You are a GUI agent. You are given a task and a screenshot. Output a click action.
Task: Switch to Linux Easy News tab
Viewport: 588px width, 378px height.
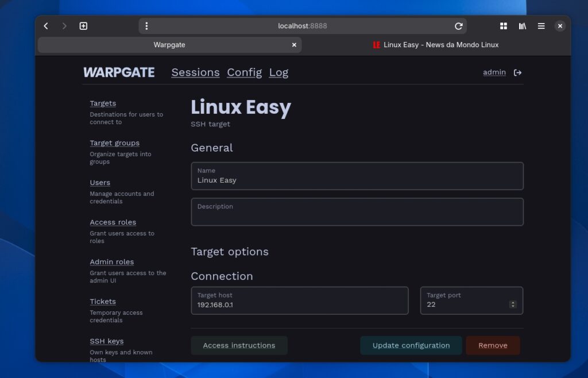[x=436, y=45]
